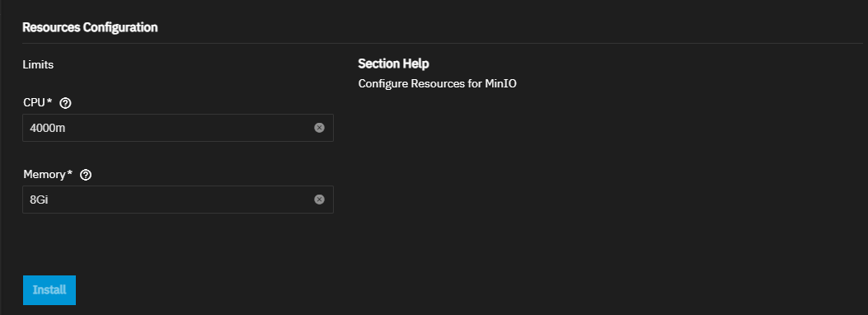Click the required asterisk beside Memory
The height and width of the screenshot is (315, 868).
[x=70, y=174]
